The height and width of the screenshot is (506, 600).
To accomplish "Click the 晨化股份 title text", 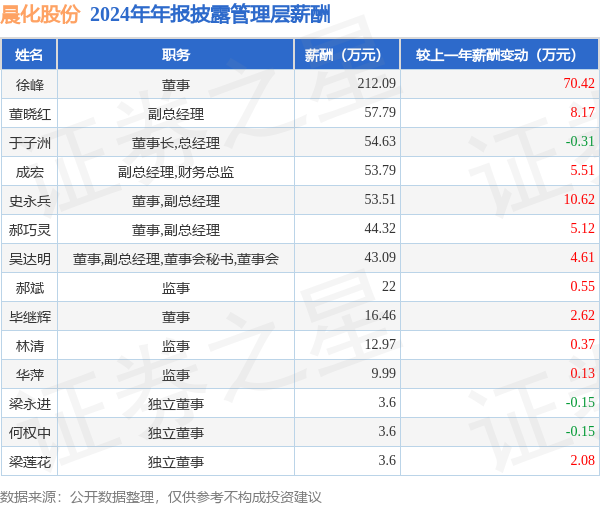I will (x=40, y=15).
